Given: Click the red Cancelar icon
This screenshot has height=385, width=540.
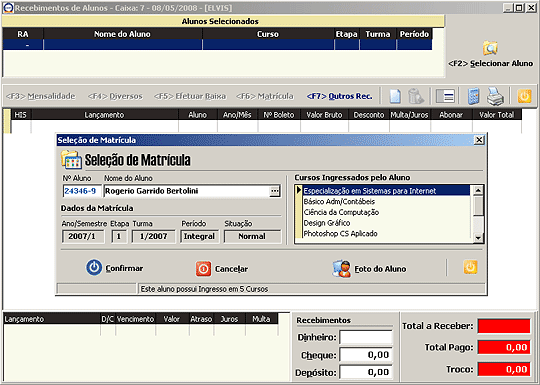Looking at the screenshot, I should (x=203, y=269).
